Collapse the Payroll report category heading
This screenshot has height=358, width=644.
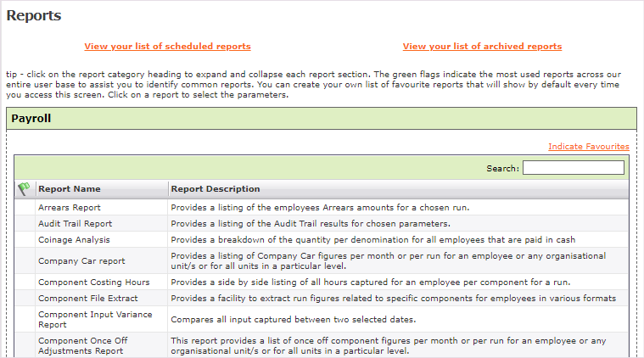31,119
